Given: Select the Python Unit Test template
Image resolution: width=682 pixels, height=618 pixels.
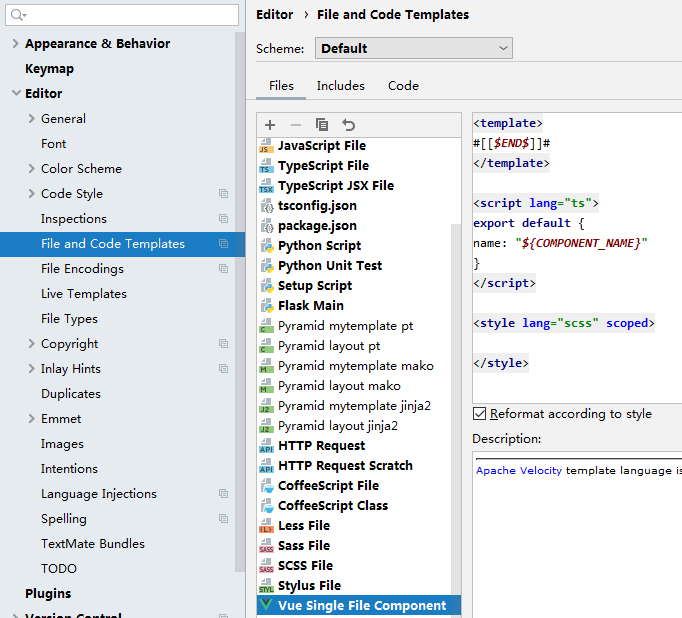Looking at the screenshot, I should click(330, 266).
